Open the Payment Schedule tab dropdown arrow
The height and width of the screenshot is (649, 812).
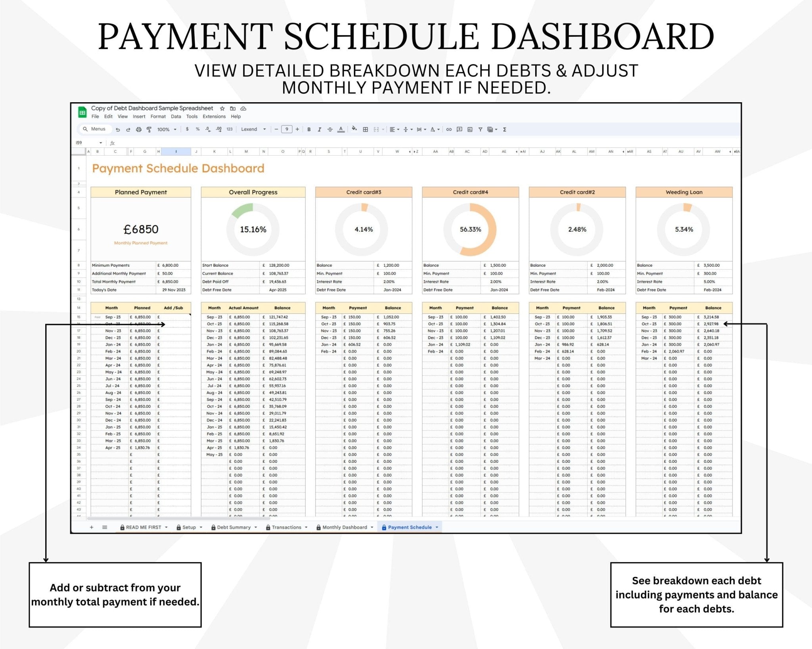point(437,527)
